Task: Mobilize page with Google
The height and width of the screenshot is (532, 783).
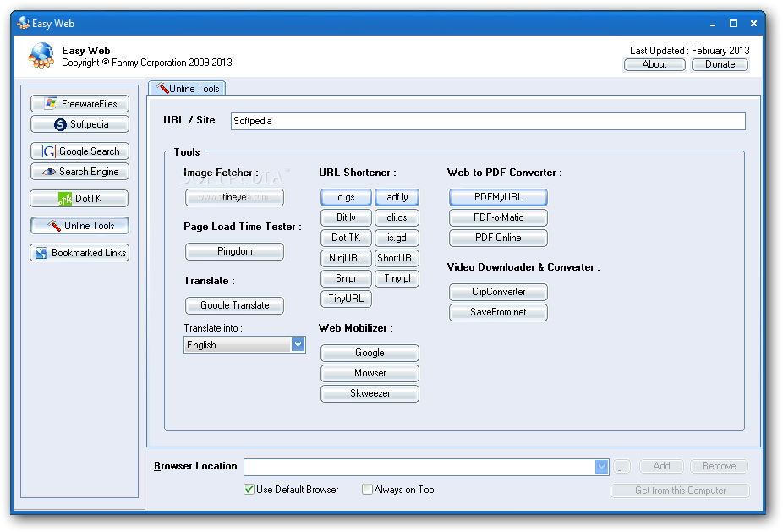Action: click(x=370, y=353)
